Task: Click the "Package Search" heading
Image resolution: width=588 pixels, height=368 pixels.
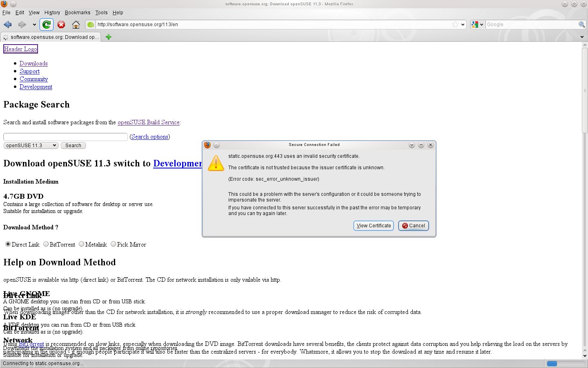Action: (x=36, y=105)
